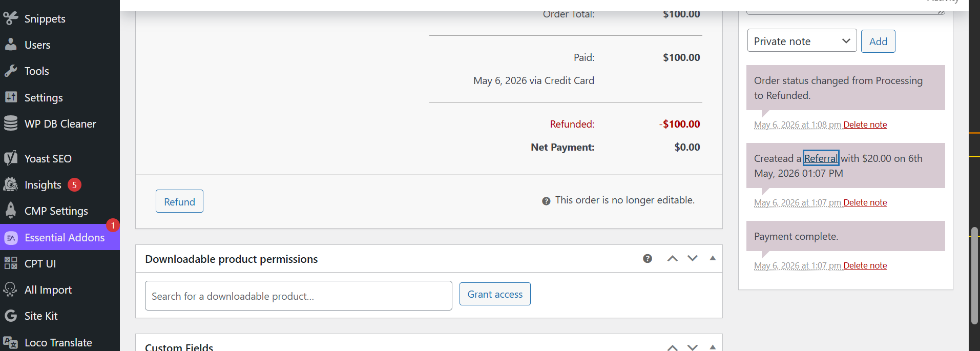The width and height of the screenshot is (980, 351).
Task: Click the Yoast SEO icon
Action: [x=11, y=158]
